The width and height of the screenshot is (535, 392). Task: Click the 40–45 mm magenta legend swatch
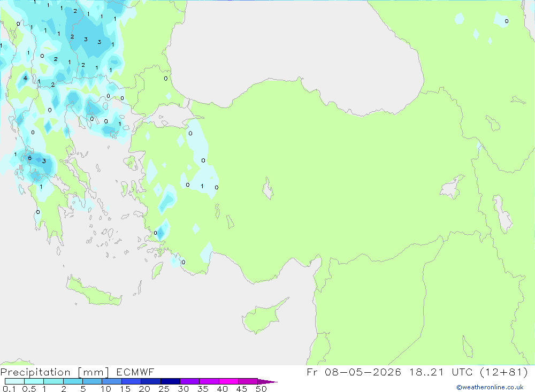228,381
